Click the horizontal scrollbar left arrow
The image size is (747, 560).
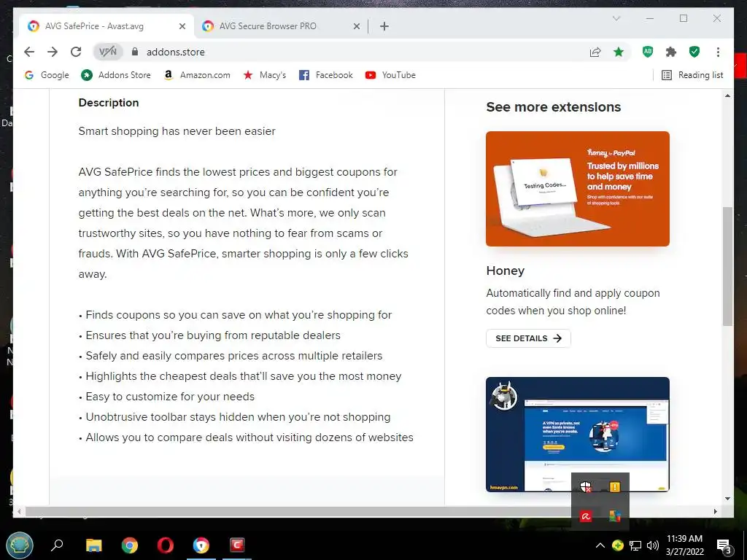click(19, 511)
